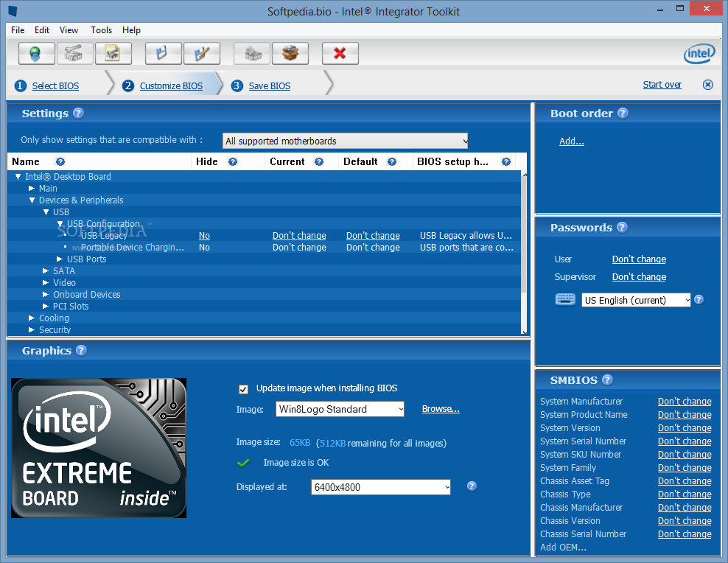Click the save floppy disk toolbar icon

163,53
